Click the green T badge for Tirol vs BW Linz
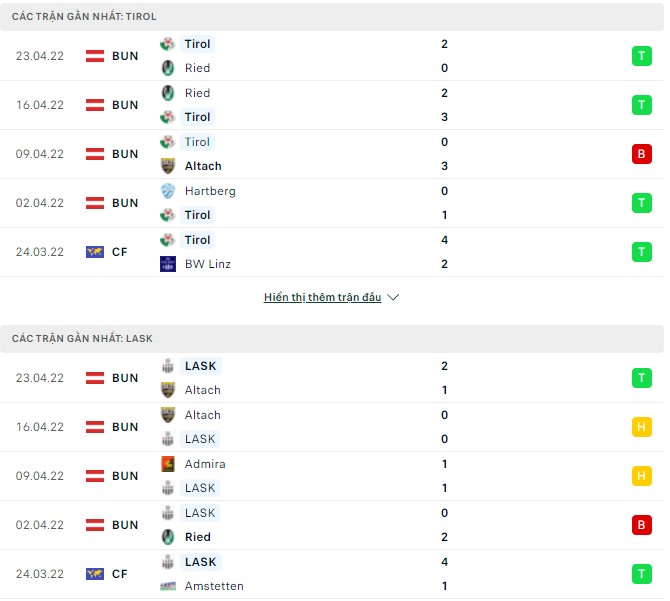This screenshot has height=601, width=670. (x=641, y=252)
